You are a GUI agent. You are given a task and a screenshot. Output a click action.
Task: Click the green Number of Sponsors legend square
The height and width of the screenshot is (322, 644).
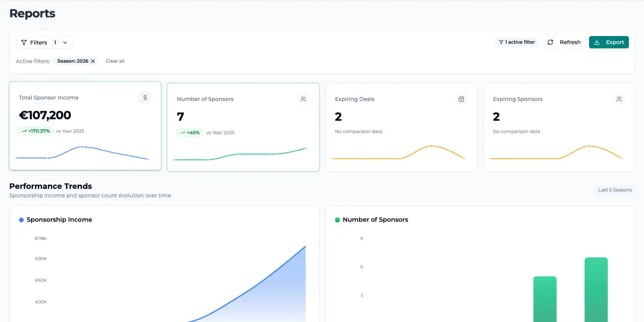(x=337, y=220)
